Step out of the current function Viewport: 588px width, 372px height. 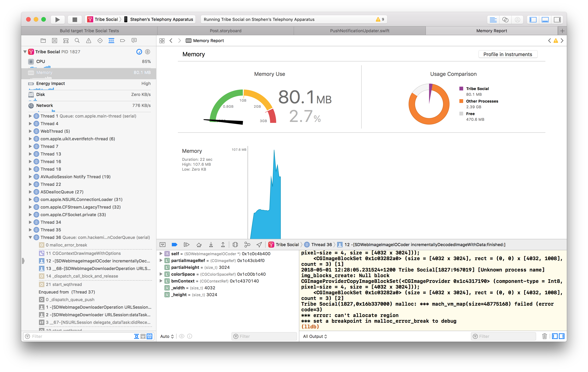click(223, 245)
